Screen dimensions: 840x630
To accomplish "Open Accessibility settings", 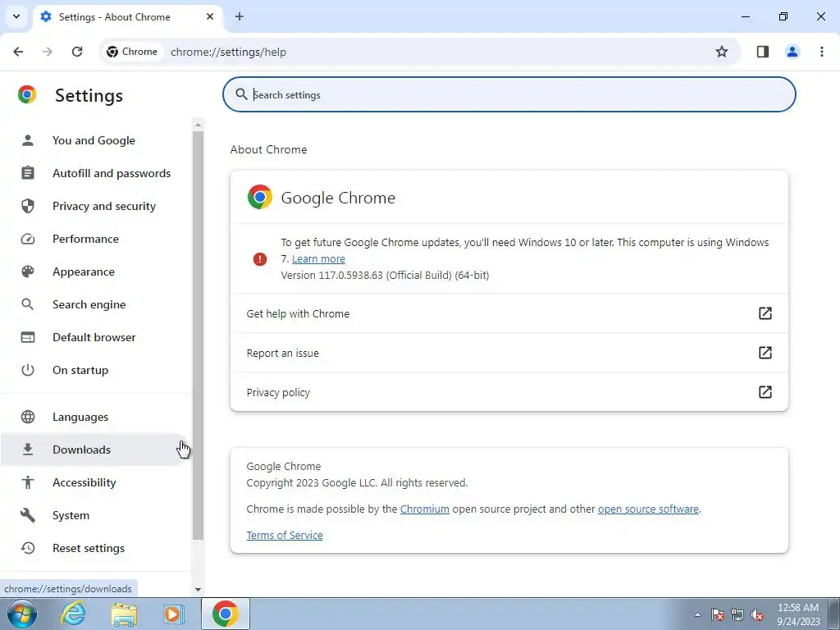I will pos(95,482).
